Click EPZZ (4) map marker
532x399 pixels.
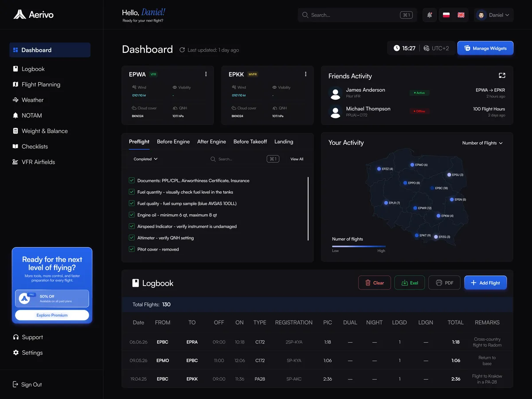(x=379, y=169)
